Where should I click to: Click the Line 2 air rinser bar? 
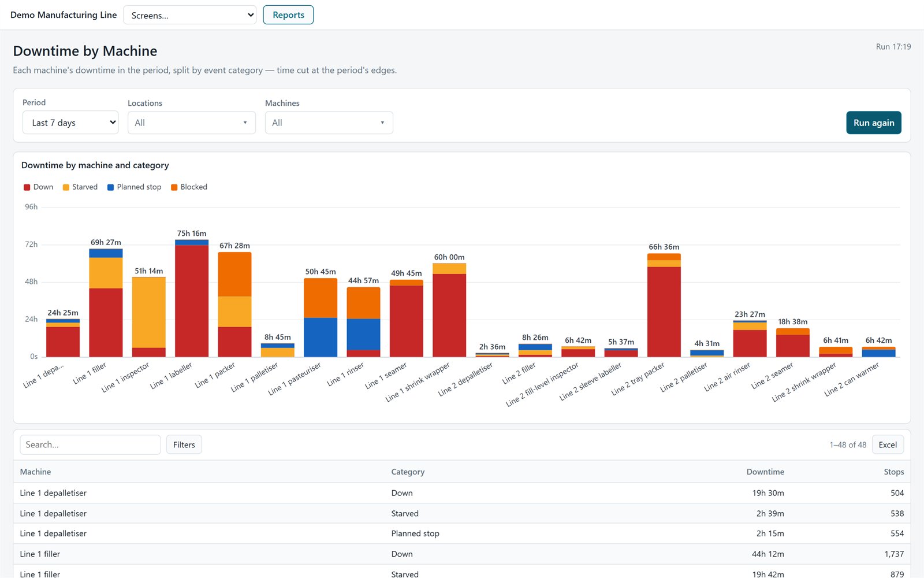tap(750, 339)
